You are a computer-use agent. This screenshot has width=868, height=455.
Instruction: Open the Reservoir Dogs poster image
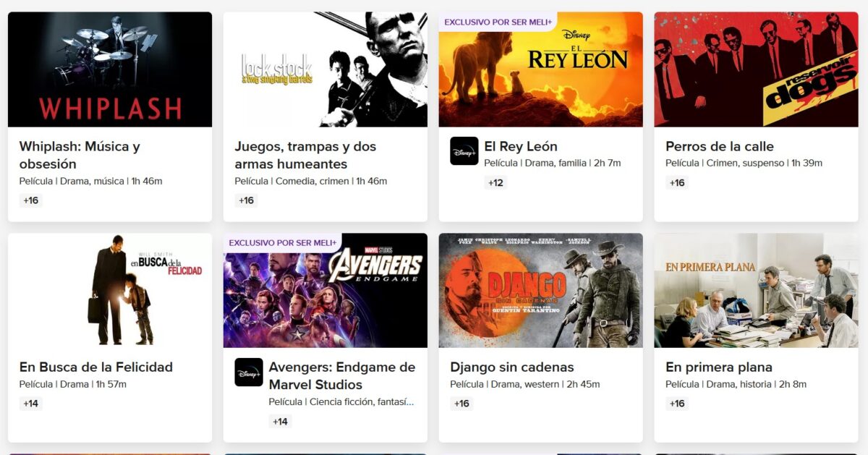(x=756, y=69)
